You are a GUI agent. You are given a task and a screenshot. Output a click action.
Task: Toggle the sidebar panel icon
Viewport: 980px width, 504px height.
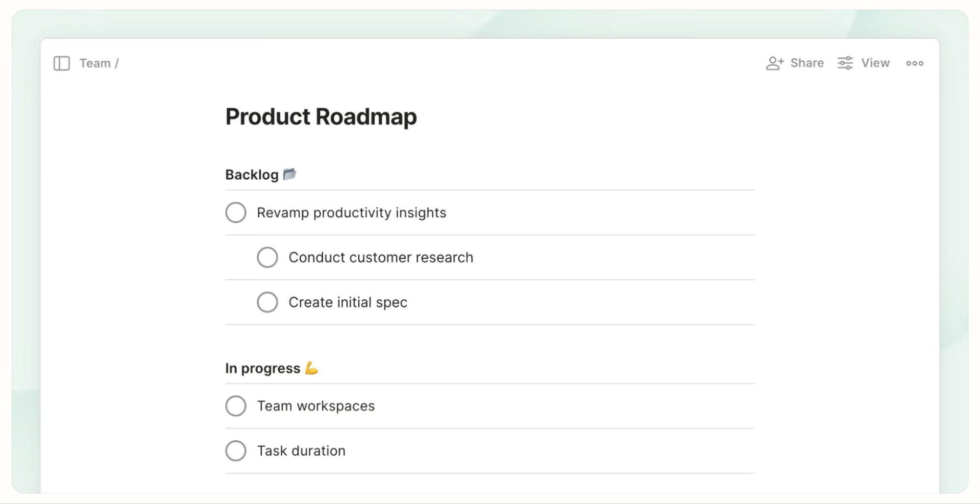click(x=62, y=63)
